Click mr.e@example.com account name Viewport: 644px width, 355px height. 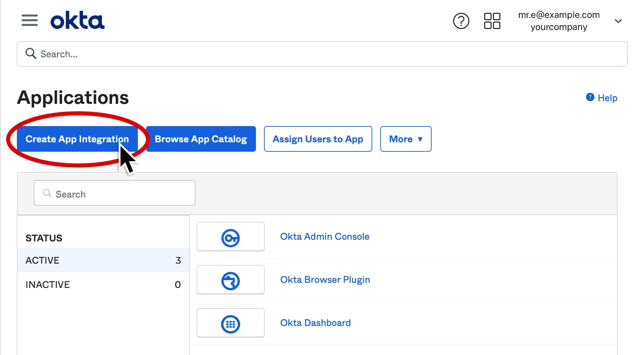559,15
